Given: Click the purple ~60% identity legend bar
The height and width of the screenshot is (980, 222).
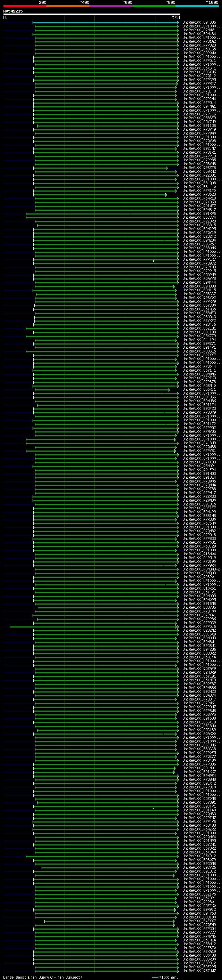Looking at the screenshot, I should 111,6.
